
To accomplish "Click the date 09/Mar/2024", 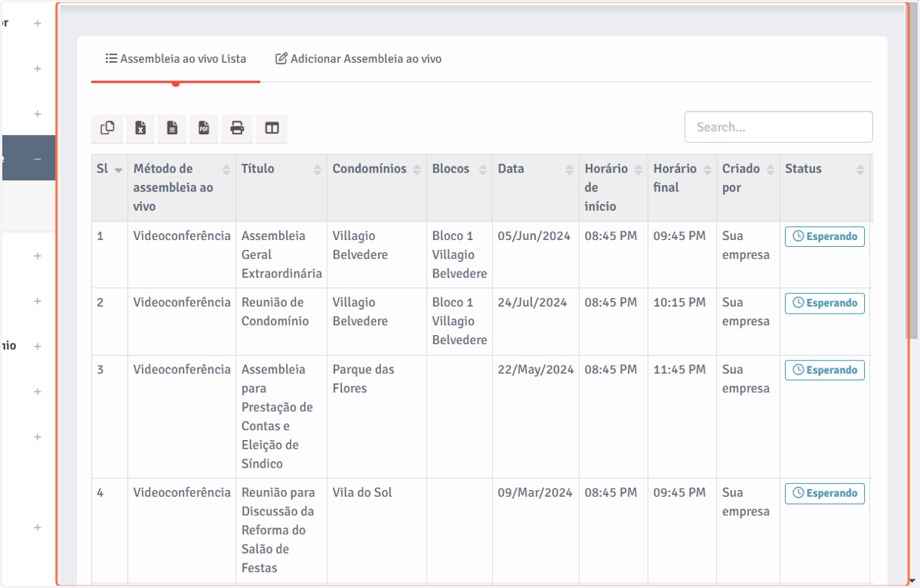I will (535, 493).
